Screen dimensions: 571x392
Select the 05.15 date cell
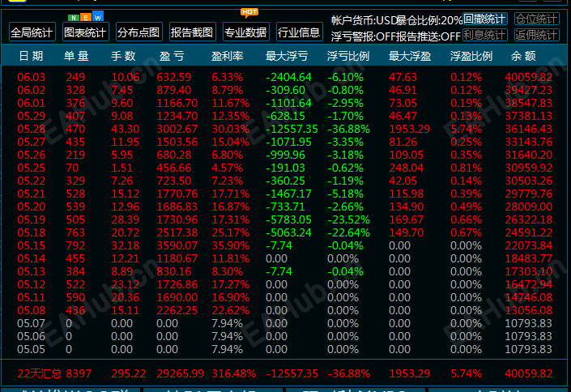pyautogui.click(x=32, y=246)
